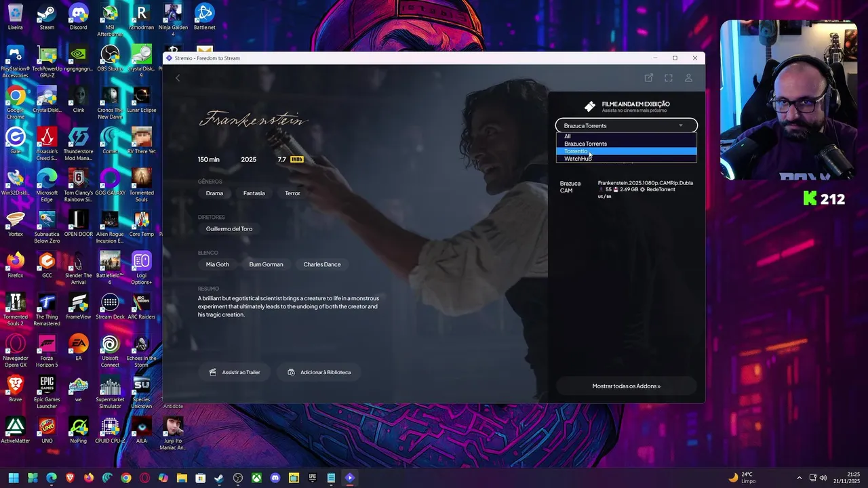Open Xbox app from the taskbar
Image resolution: width=868 pixels, height=488 pixels.
tap(256, 478)
